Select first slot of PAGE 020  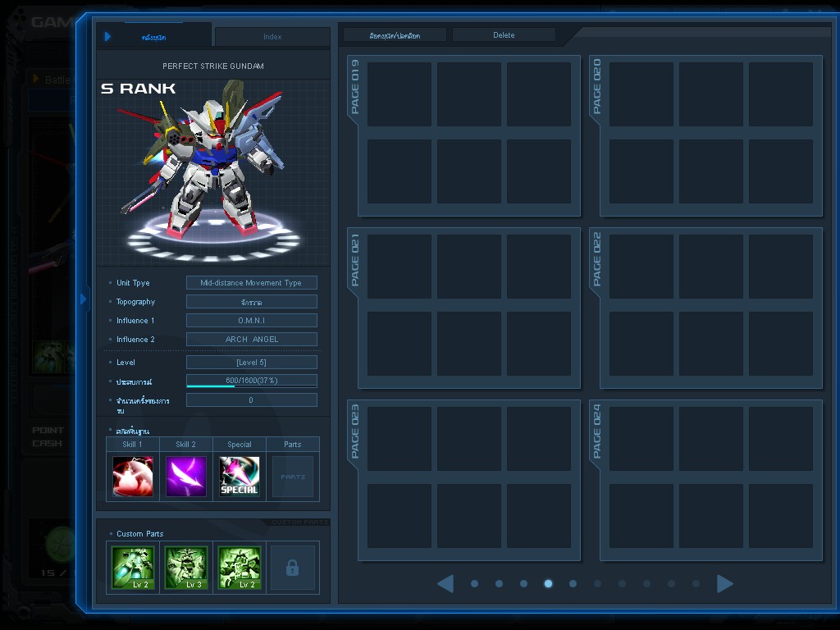[641, 94]
